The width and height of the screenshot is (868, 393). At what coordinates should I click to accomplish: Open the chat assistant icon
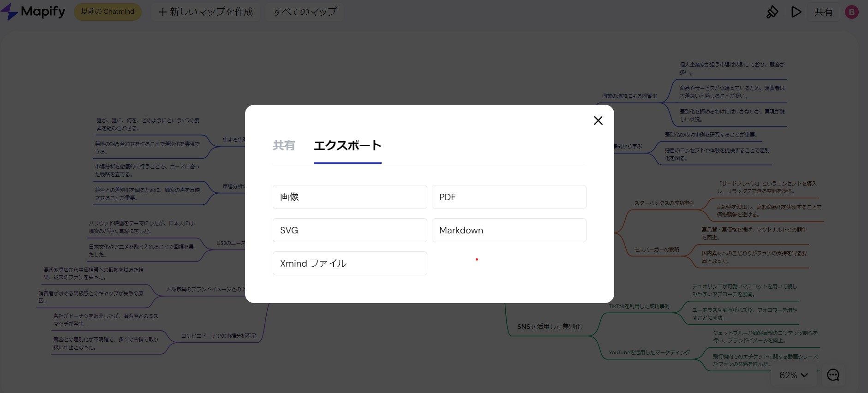tap(833, 375)
